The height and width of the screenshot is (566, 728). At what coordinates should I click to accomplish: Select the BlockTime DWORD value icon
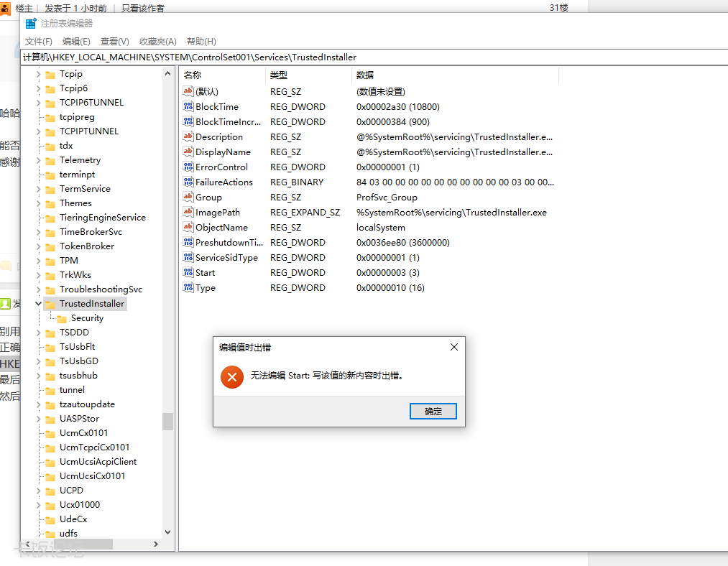pos(188,106)
